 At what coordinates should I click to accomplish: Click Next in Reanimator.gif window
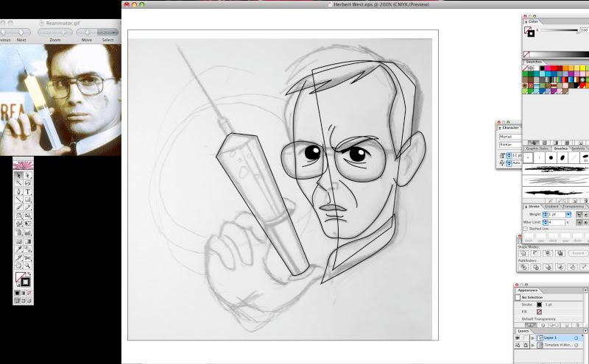point(21,33)
